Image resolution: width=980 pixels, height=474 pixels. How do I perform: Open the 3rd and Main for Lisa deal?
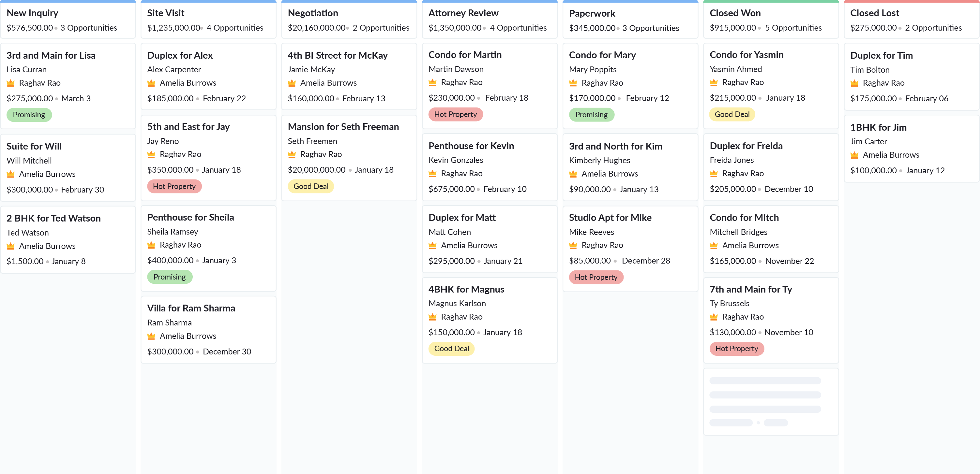(51, 55)
